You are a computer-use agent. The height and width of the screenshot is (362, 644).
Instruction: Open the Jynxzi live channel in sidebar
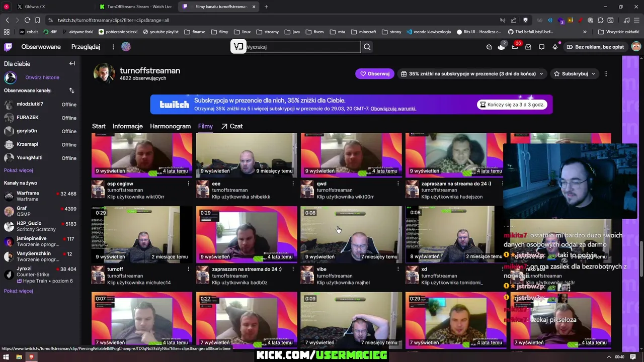pos(40,275)
